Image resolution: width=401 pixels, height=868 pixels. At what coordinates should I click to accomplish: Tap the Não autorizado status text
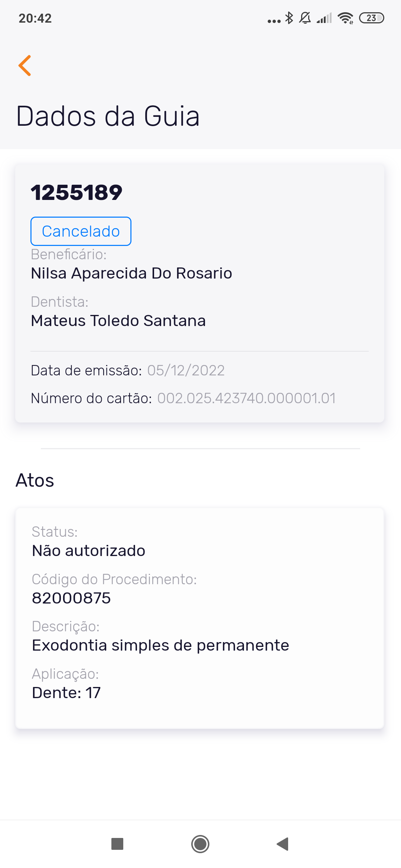pos(88,551)
